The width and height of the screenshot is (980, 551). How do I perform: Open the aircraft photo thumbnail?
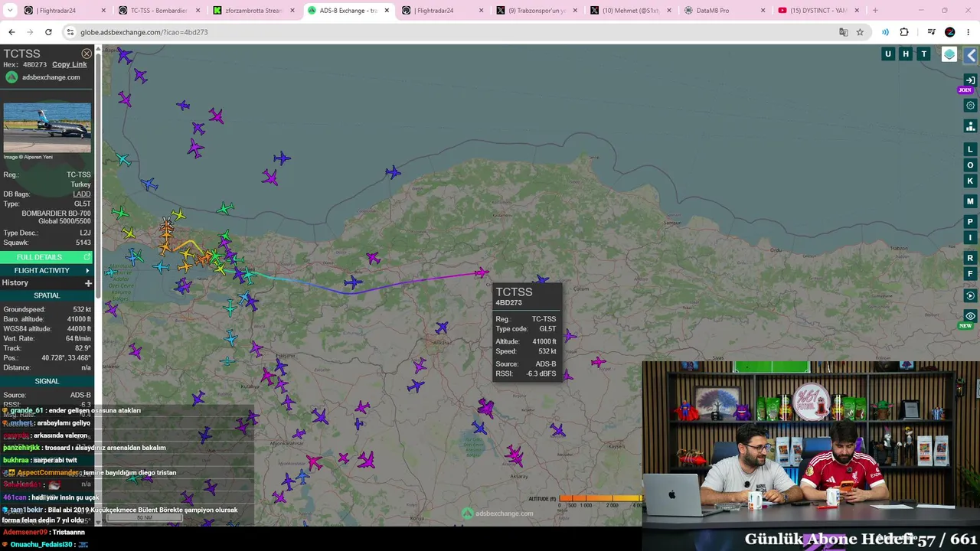pyautogui.click(x=47, y=129)
